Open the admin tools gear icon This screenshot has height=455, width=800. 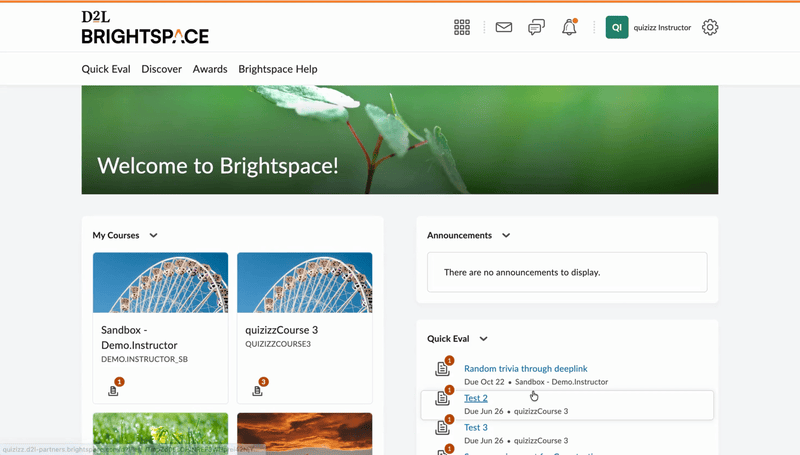coord(710,28)
